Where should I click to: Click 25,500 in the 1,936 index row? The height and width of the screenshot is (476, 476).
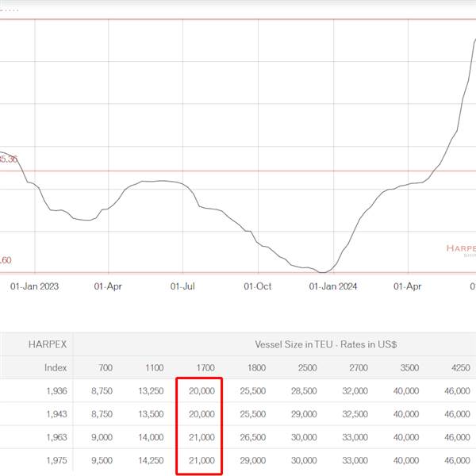coord(252,390)
